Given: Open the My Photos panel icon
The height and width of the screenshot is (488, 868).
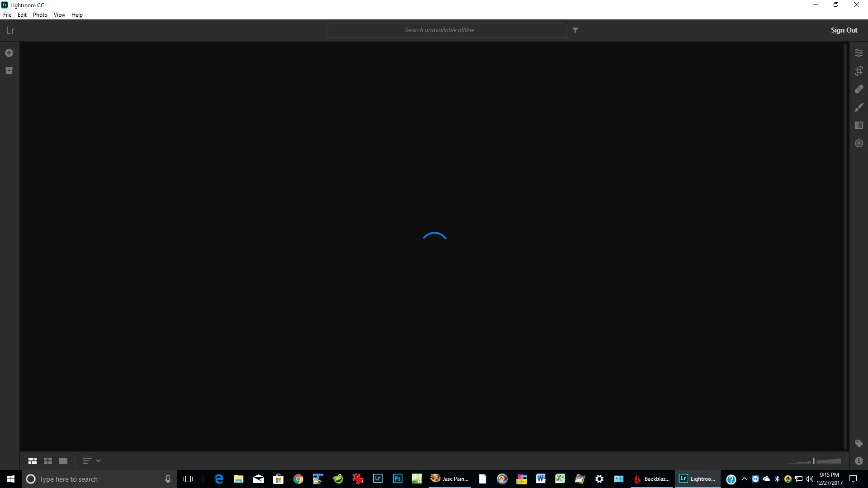Looking at the screenshot, I should (x=9, y=71).
